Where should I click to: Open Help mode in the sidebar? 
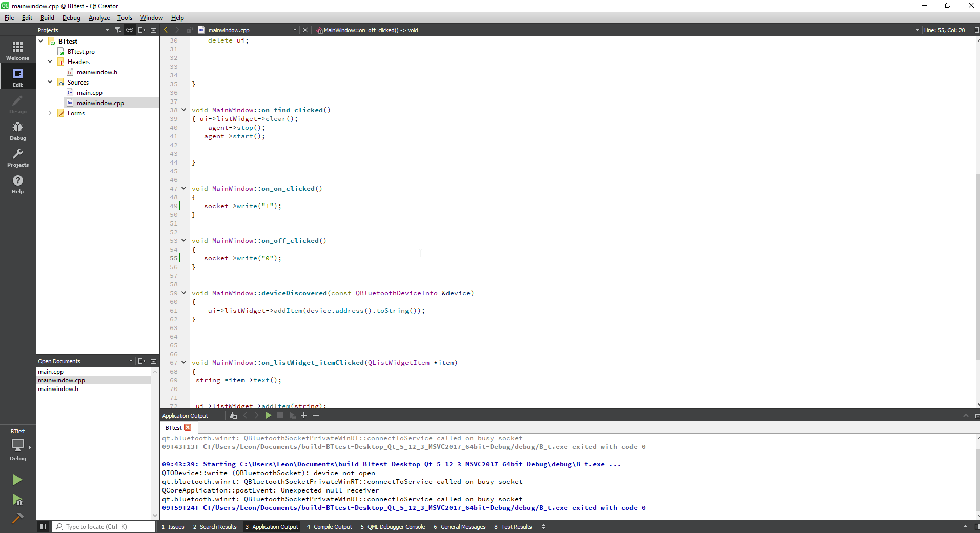pos(18,184)
